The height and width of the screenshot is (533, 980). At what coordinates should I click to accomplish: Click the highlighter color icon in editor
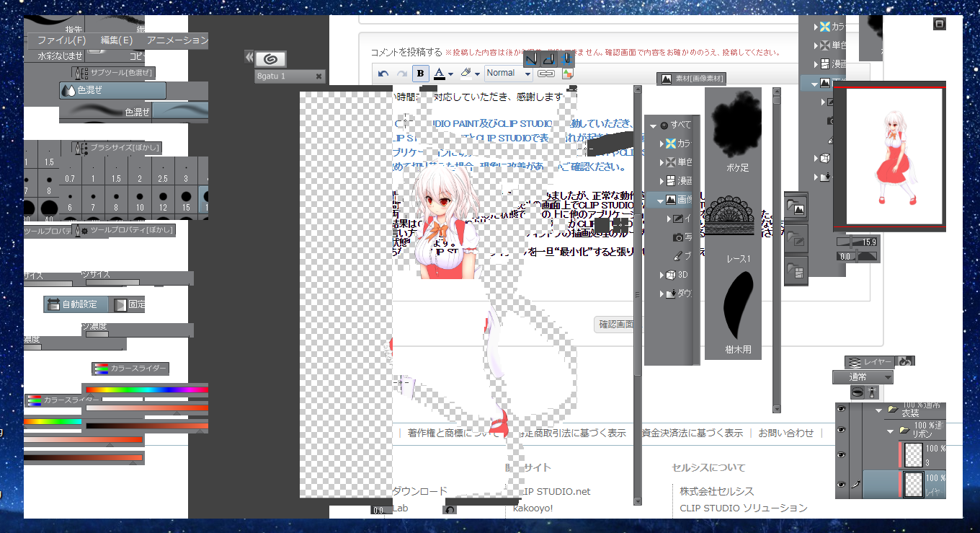pos(465,74)
